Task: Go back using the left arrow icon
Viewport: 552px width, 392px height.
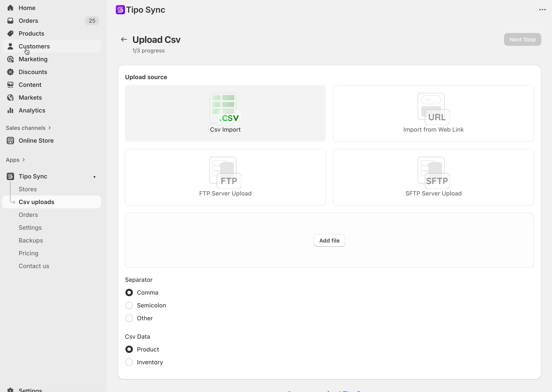Action: pos(124,39)
